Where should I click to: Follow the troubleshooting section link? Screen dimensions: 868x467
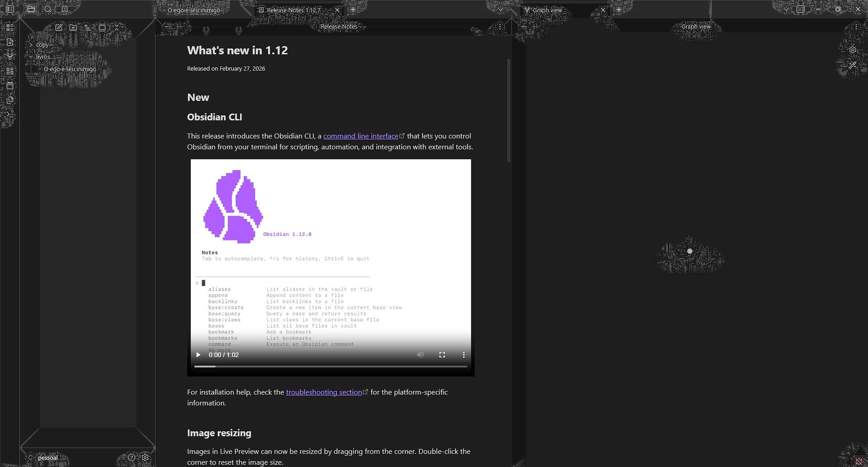324,392
